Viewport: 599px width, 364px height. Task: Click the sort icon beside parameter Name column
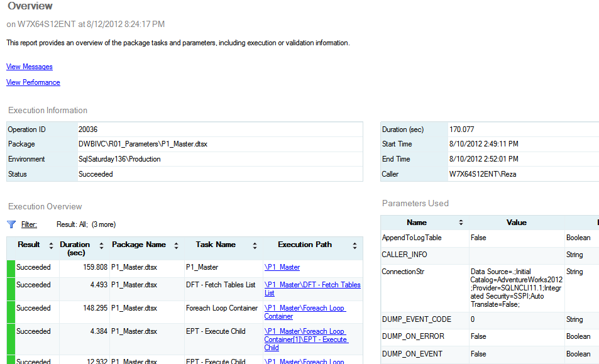click(461, 223)
